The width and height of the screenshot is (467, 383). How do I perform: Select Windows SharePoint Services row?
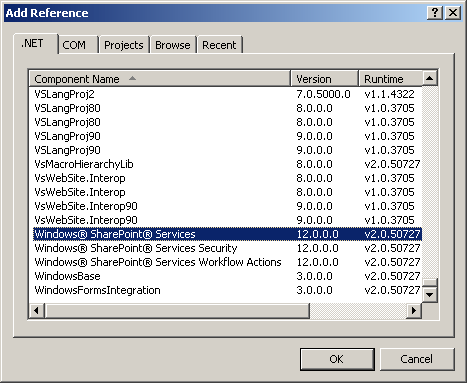coord(227,234)
